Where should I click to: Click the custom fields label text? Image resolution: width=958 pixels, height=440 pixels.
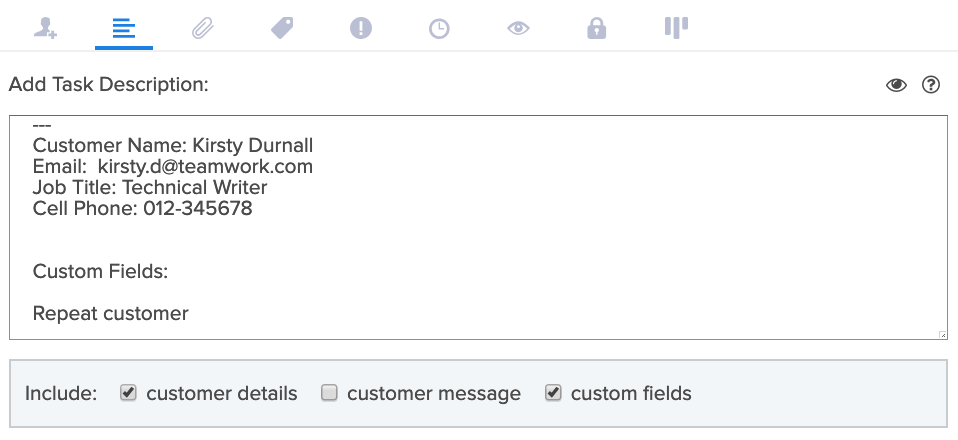tap(631, 394)
